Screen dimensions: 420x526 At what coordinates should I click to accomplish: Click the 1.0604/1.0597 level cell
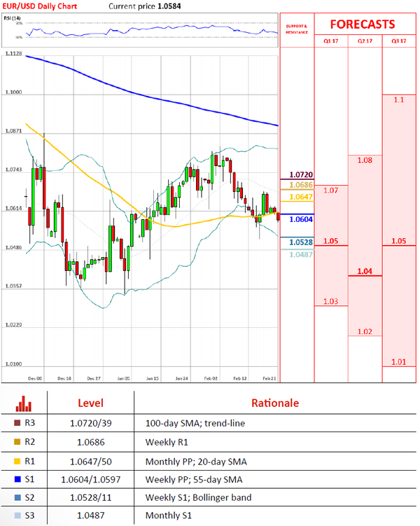pos(90,480)
